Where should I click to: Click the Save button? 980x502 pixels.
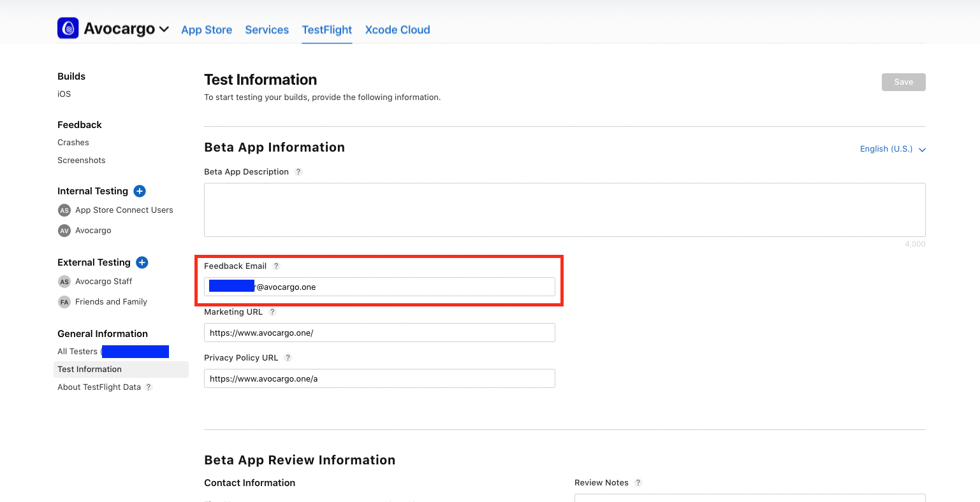pos(903,82)
